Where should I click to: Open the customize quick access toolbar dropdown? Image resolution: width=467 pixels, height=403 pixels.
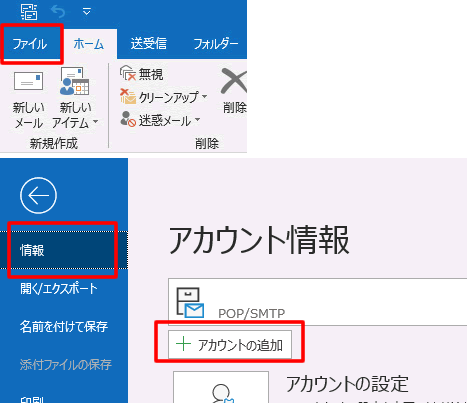(87, 12)
